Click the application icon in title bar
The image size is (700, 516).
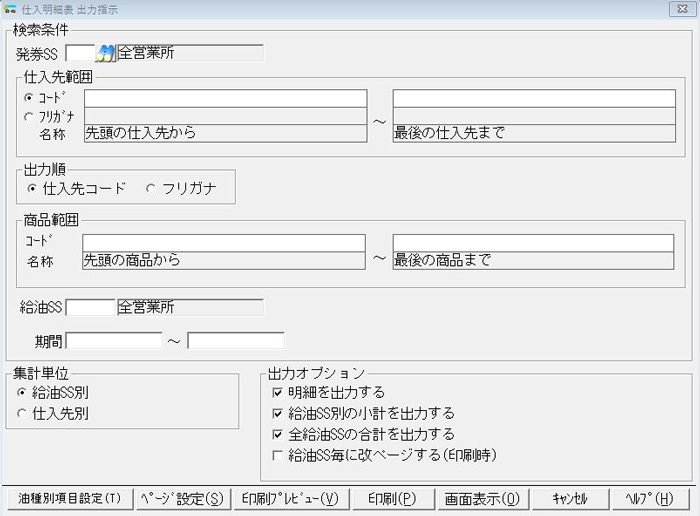10,8
